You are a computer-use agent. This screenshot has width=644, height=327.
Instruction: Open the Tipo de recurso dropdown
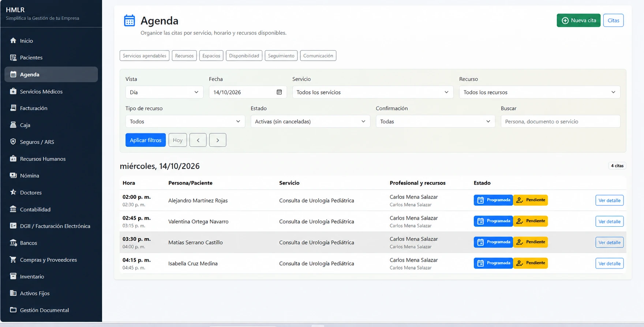coord(185,121)
